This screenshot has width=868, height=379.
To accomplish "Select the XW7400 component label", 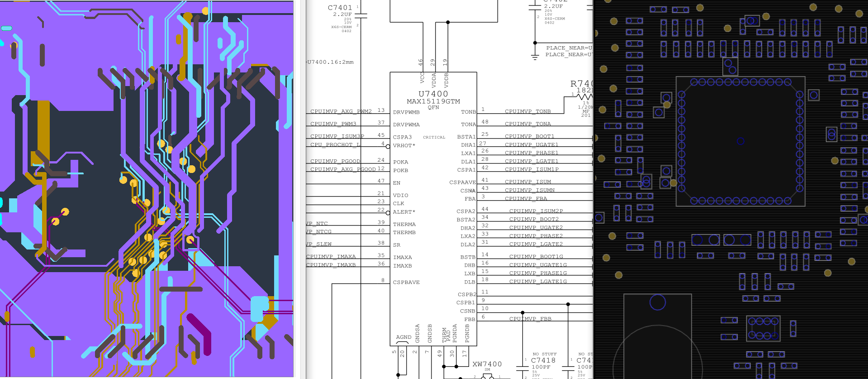I will click(x=487, y=364).
